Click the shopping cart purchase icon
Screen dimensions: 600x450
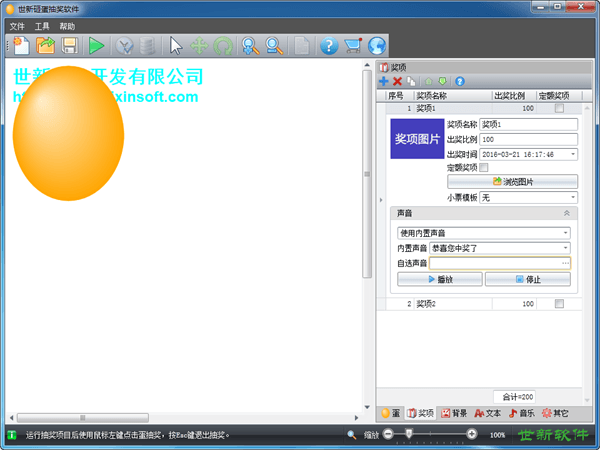click(x=352, y=45)
